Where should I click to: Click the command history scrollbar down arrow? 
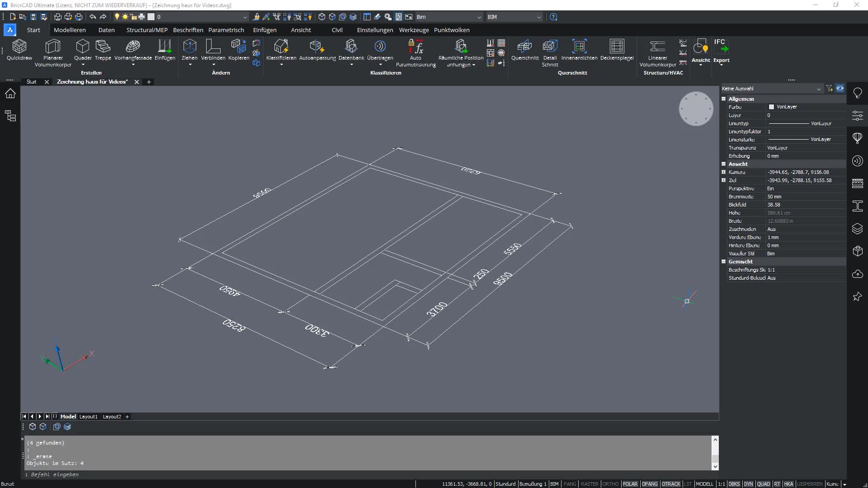715,466
